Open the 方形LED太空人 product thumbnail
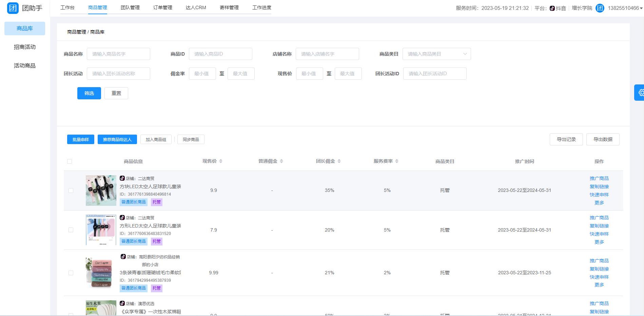The height and width of the screenshot is (316, 644). pos(101,230)
